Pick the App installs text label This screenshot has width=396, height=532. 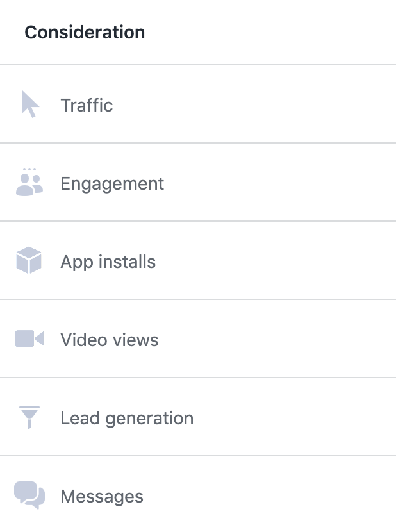(108, 262)
